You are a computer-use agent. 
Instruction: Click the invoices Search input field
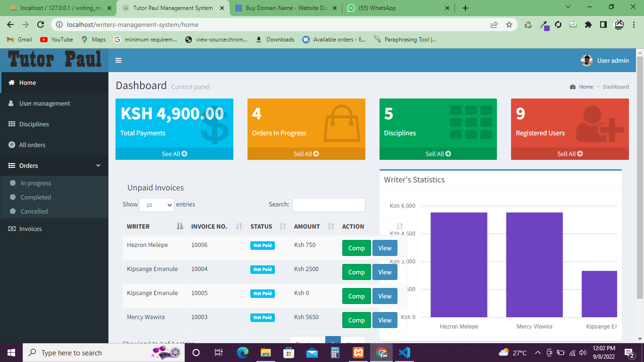[329, 205]
